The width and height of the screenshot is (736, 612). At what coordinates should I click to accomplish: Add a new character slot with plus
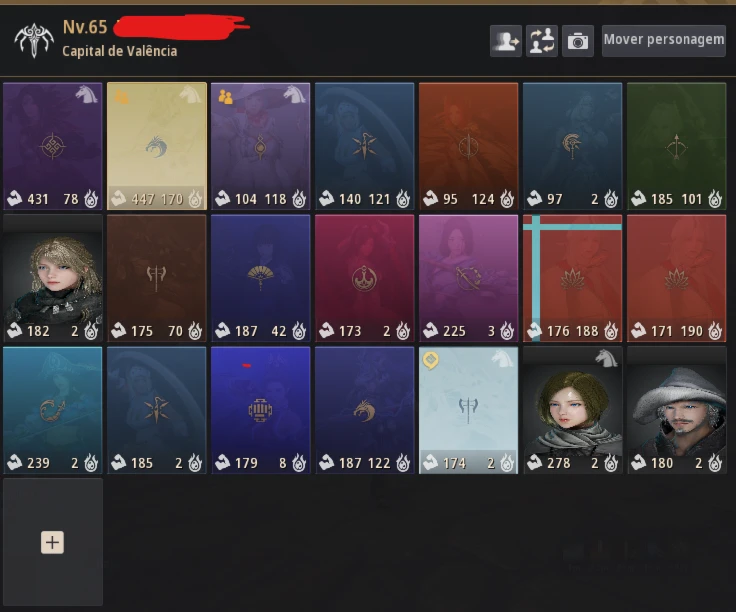[53, 542]
